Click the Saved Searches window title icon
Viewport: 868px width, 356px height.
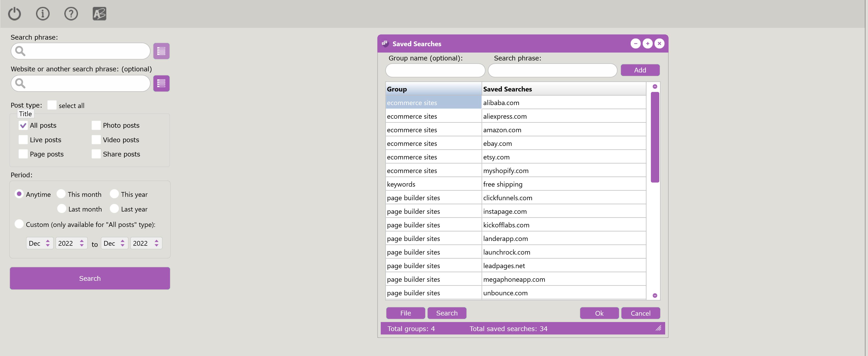click(x=385, y=43)
